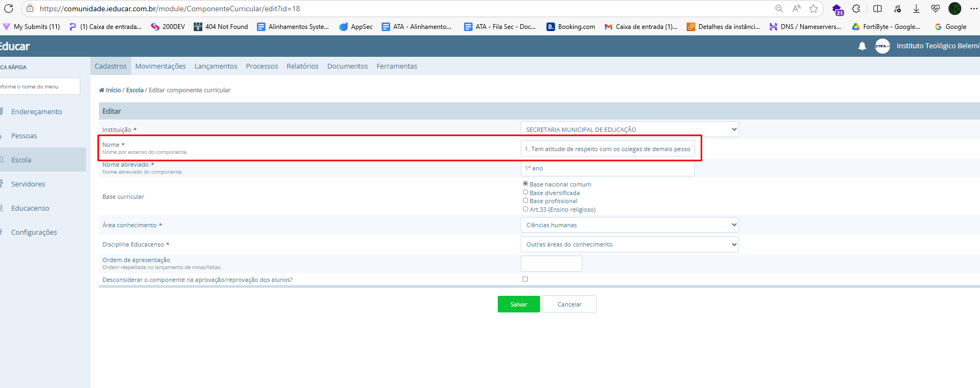
Task: Open the Disciplina Educacenso dropdown
Action: [629, 244]
